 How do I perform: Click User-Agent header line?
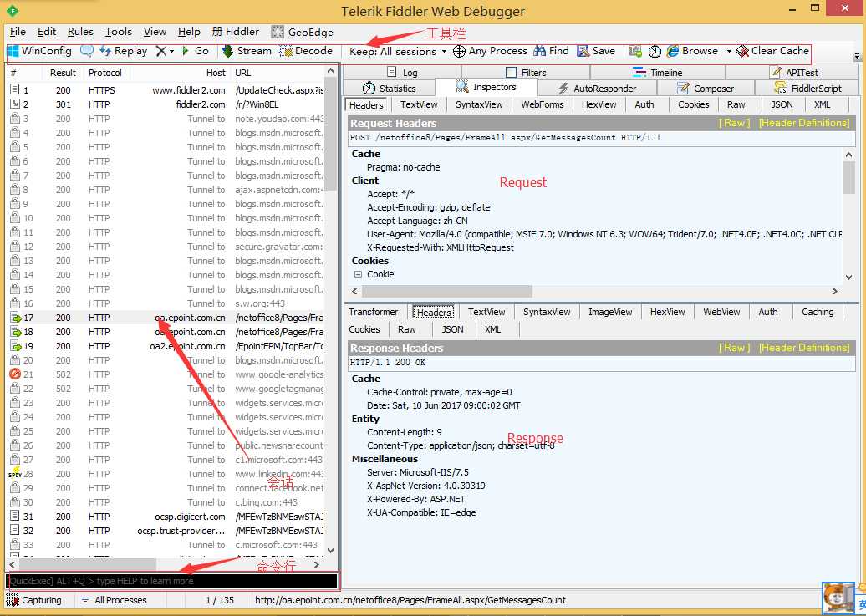pos(604,234)
